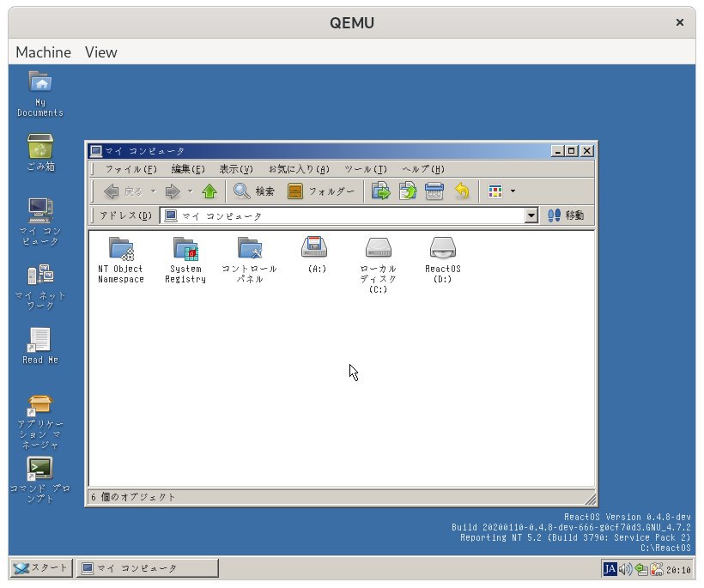
Task: Expand the Views dropdown arrow
Action: pyautogui.click(x=513, y=191)
